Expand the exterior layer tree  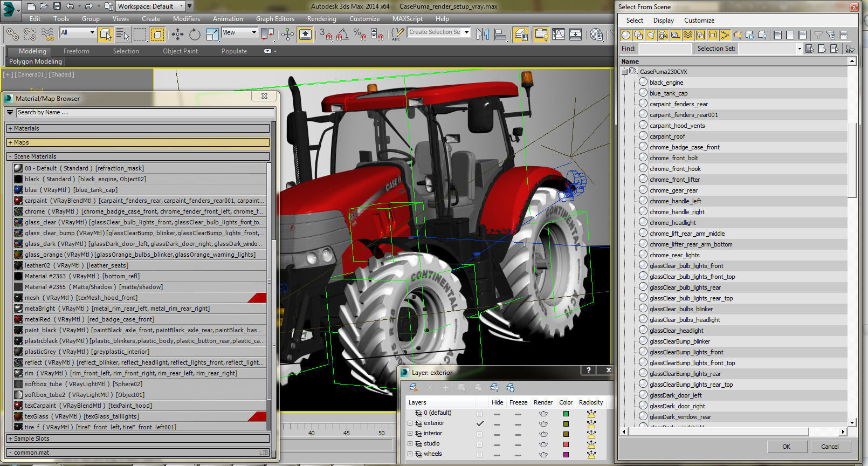pos(410,423)
